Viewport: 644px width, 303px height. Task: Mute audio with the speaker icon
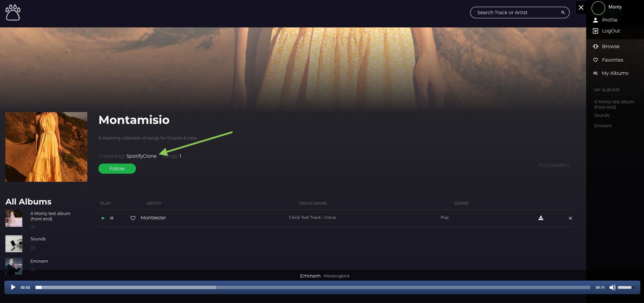[x=612, y=287]
